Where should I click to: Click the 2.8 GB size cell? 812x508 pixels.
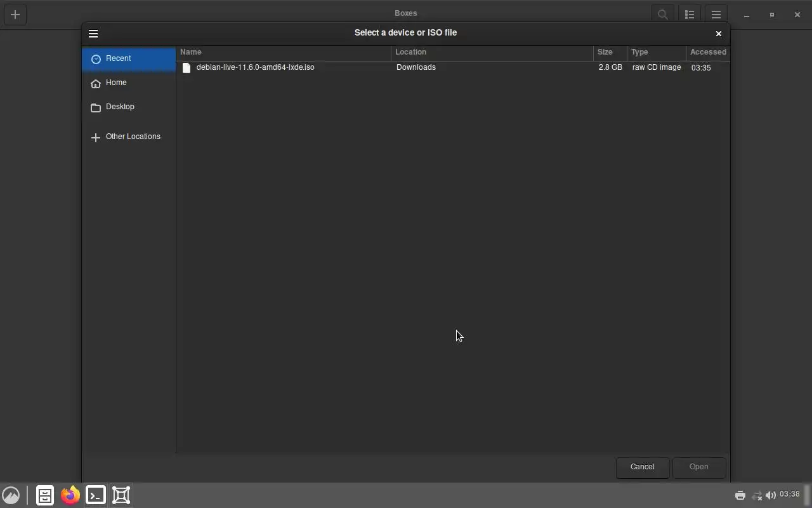click(610, 67)
